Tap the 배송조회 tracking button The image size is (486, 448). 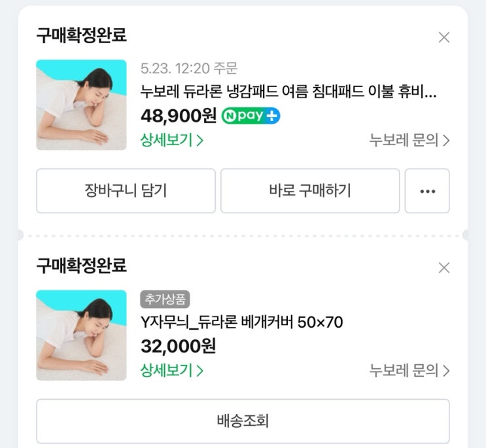click(243, 421)
